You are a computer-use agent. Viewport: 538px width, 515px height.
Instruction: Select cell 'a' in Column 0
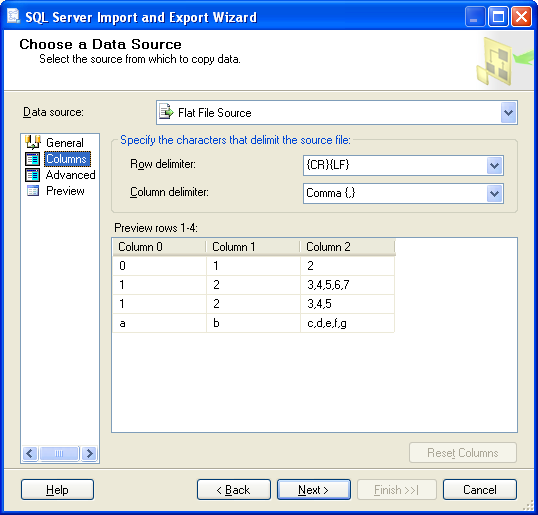click(x=160, y=323)
